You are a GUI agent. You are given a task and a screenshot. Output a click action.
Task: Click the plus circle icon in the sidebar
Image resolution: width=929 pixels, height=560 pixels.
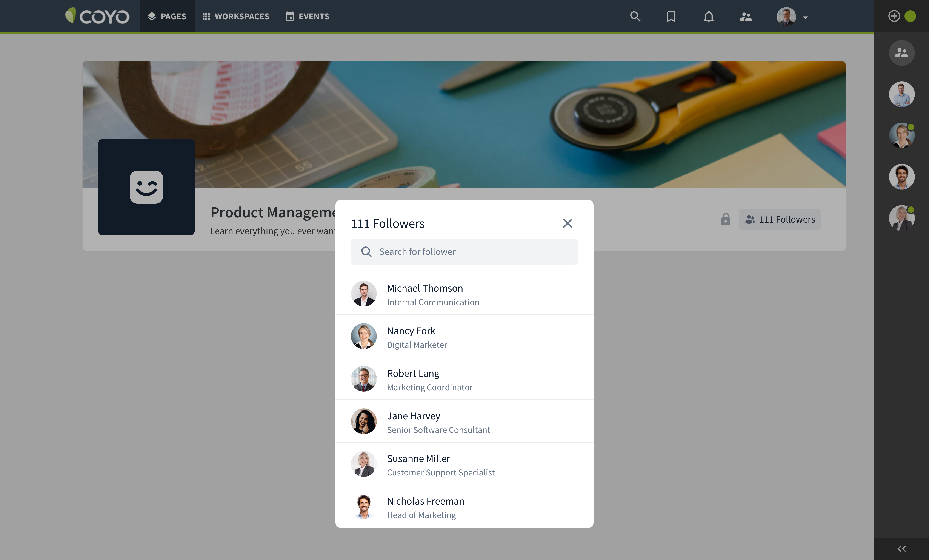[894, 16]
